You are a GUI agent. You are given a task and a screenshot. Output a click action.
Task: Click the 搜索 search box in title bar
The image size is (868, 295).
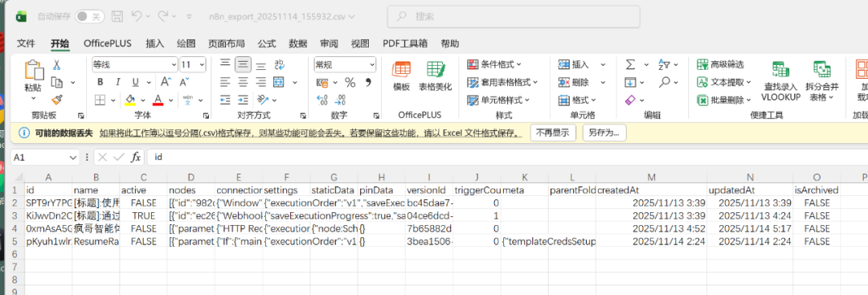[514, 17]
